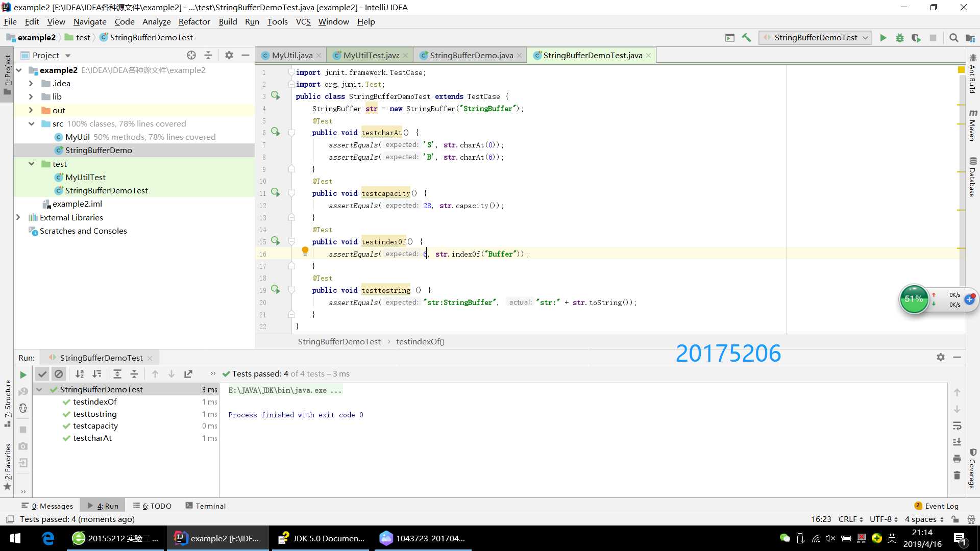Open the Refactor menu
Viewport: 980px width, 551px height.
pos(194,21)
